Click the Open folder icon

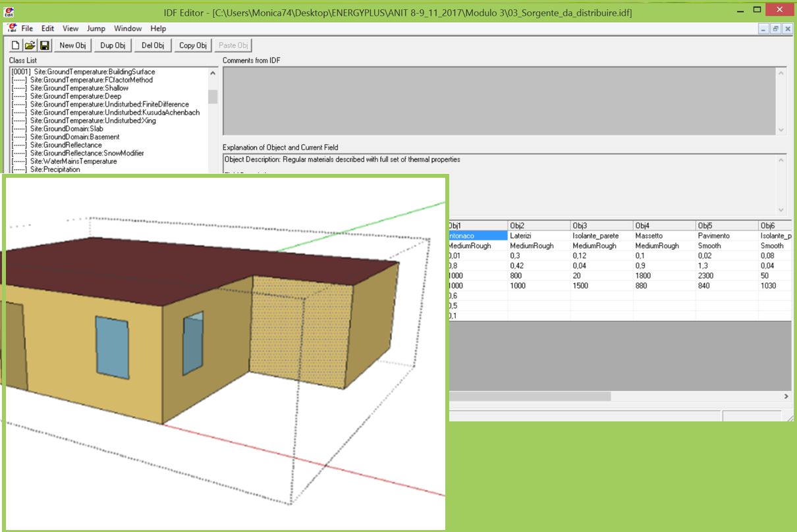click(30, 45)
